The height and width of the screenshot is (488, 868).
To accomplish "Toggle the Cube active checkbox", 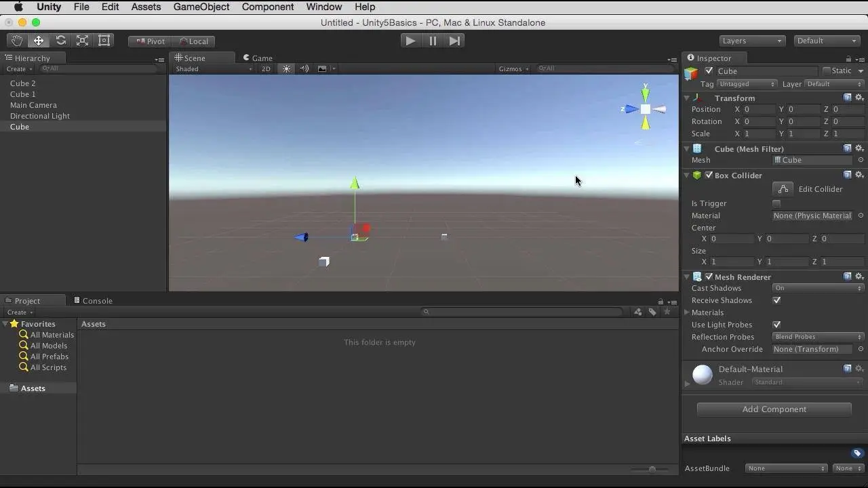I will point(709,71).
